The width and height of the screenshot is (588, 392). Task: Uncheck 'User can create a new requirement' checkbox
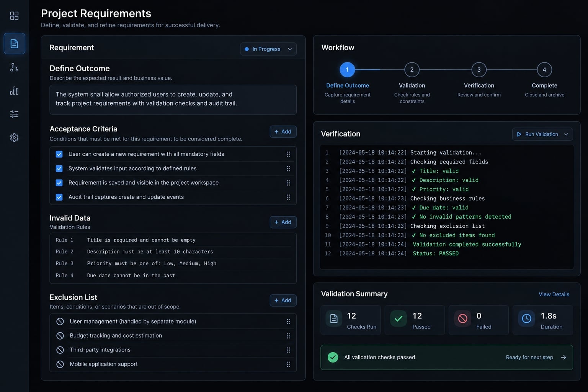59,154
